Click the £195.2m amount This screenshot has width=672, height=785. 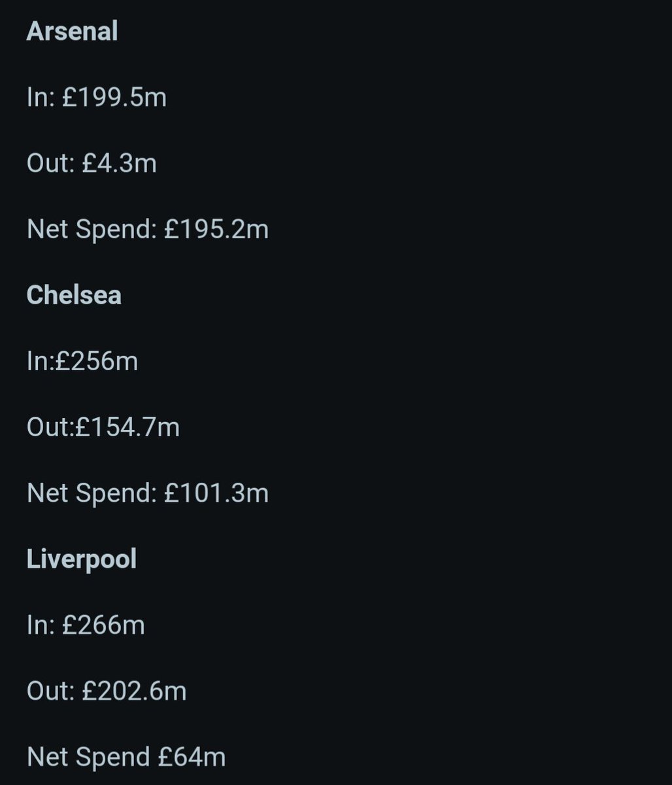point(216,229)
